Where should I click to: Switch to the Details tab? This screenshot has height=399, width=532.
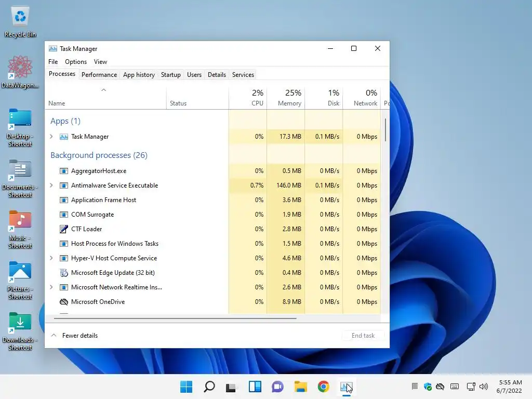(x=217, y=75)
